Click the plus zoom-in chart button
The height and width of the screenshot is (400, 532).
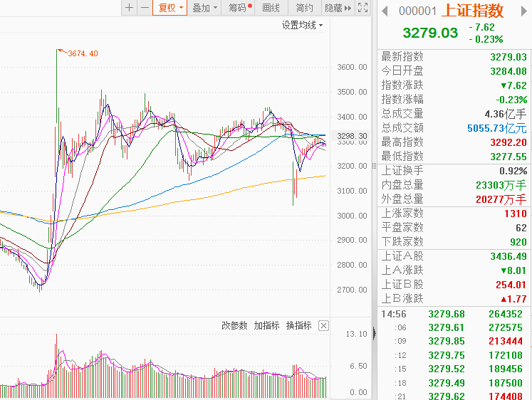(x=129, y=8)
